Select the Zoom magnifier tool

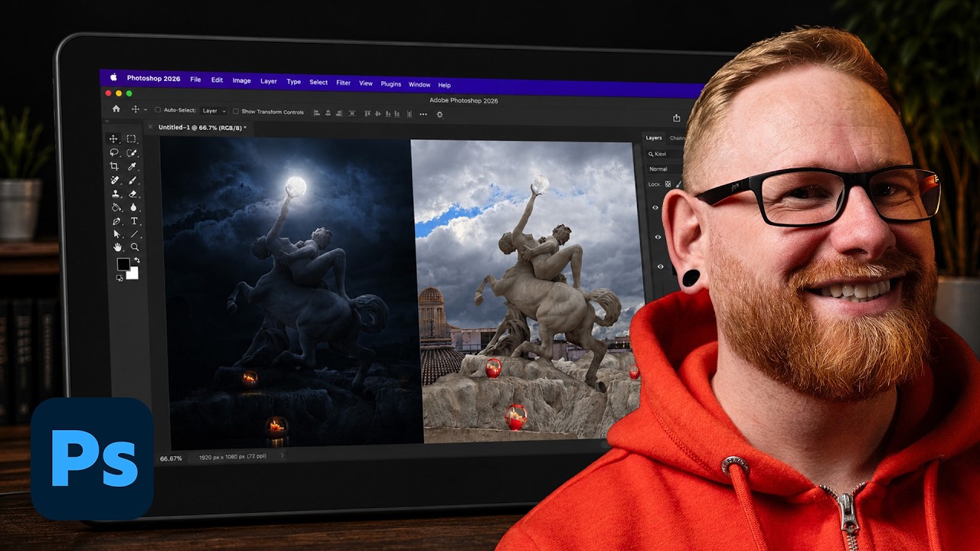tap(135, 246)
